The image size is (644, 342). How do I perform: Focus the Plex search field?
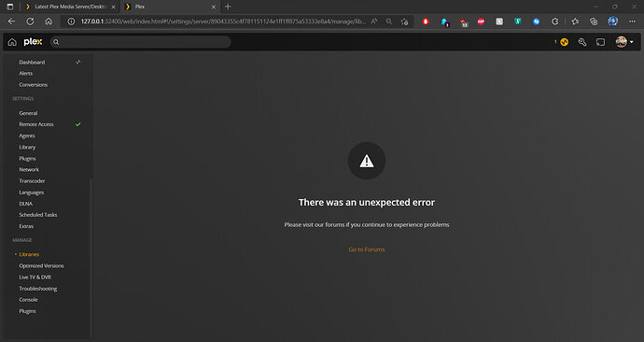point(140,42)
